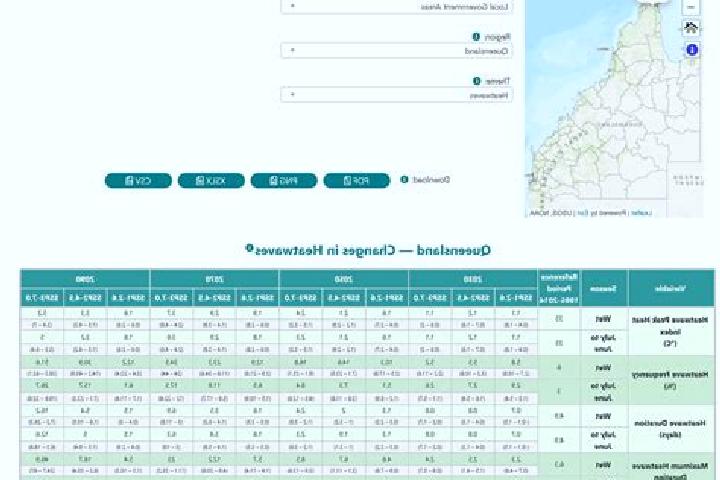The width and height of the screenshot is (720, 480).
Task: Show the Region info tooltip icon
Action: coord(476,37)
